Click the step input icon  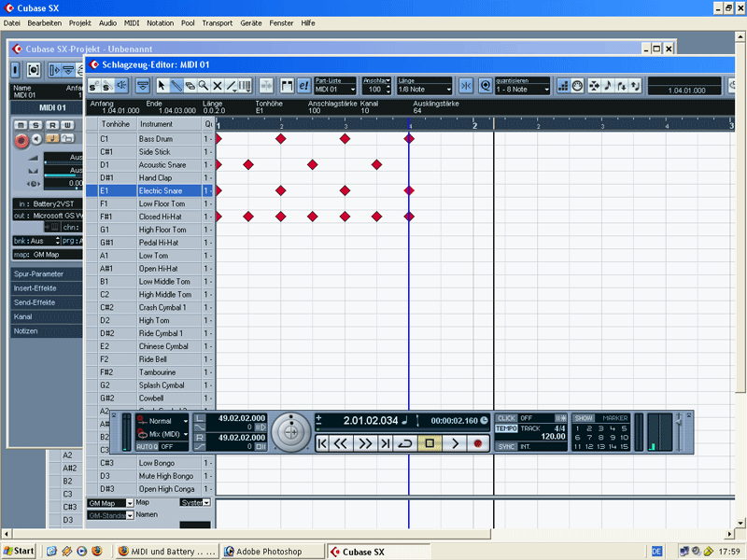point(563,86)
